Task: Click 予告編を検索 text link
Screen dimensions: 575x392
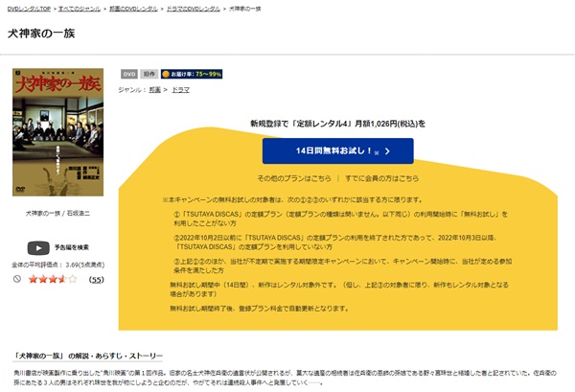Action: coord(72,247)
